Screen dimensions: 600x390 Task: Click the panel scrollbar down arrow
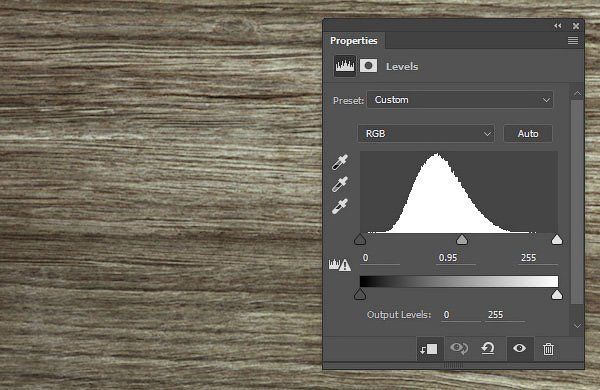(x=577, y=326)
